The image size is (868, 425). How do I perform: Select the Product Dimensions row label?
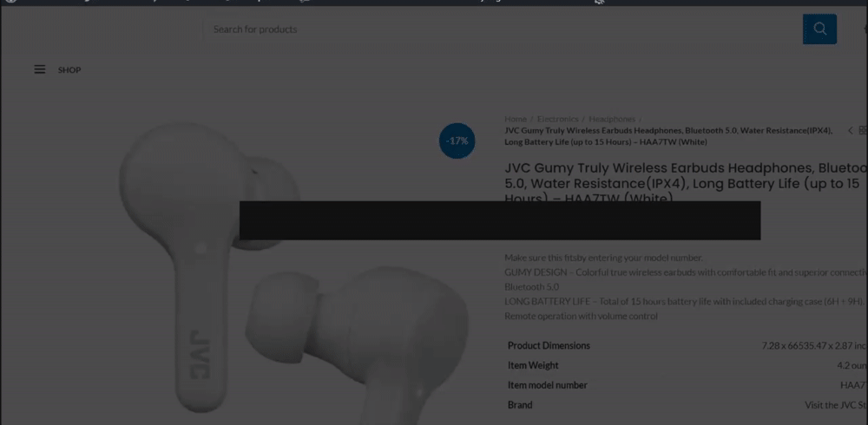tap(549, 345)
